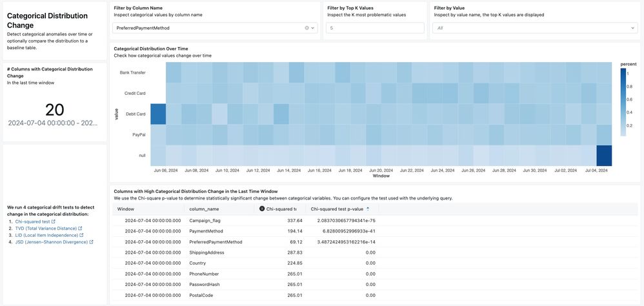644x306 pixels.
Task: Click the Chi-squared column info icon
Action: 262,209
